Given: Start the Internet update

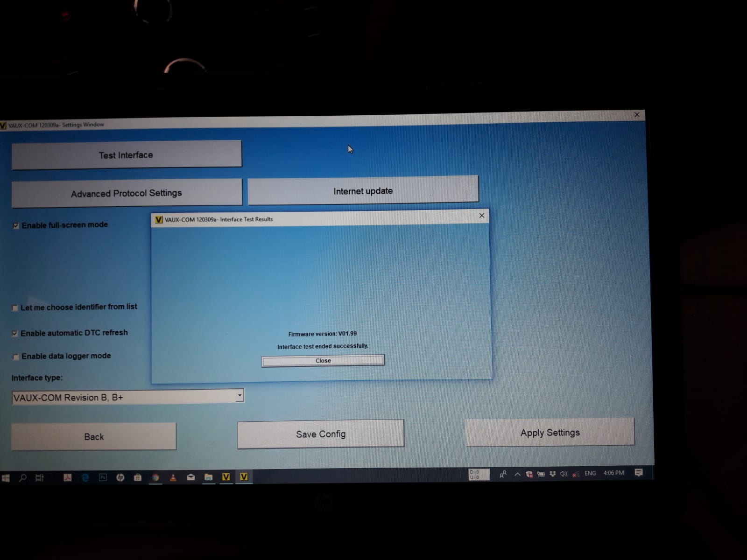Looking at the screenshot, I should [363, 190].
